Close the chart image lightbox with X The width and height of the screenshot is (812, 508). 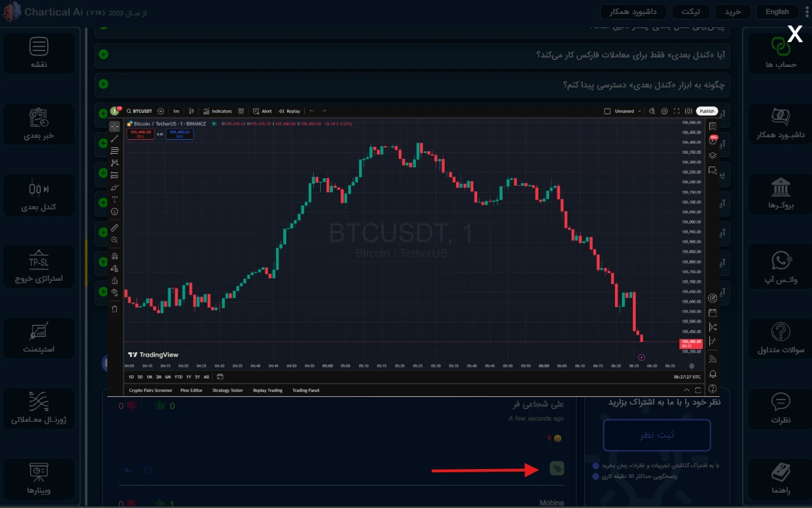[794, 34]
